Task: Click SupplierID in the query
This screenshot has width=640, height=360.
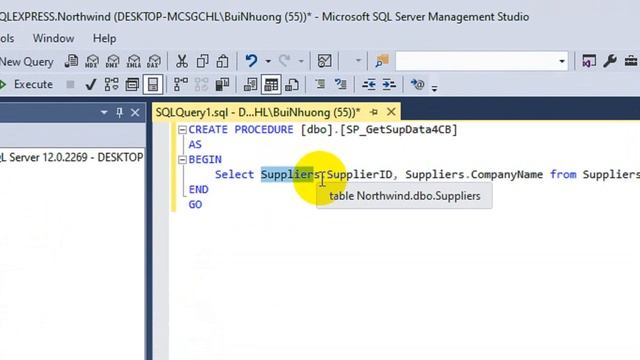Action: coord(359,175)
